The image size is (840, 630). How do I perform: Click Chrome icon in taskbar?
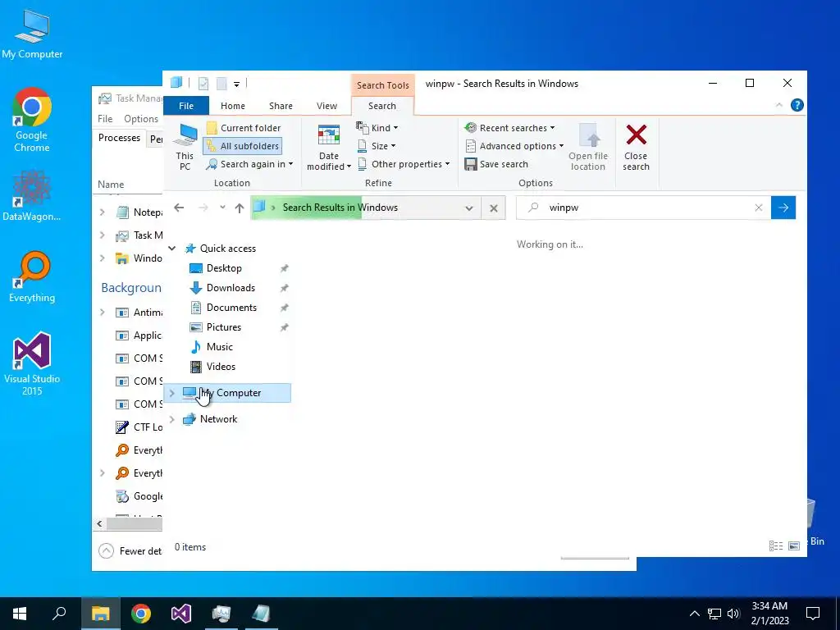pyautogui.click(x=141, y=614)
